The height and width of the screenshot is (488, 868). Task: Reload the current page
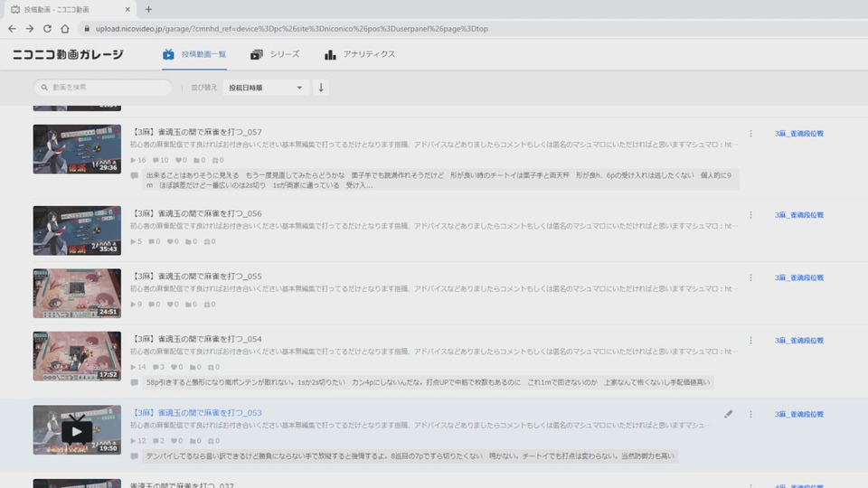(x=47, y=29)
